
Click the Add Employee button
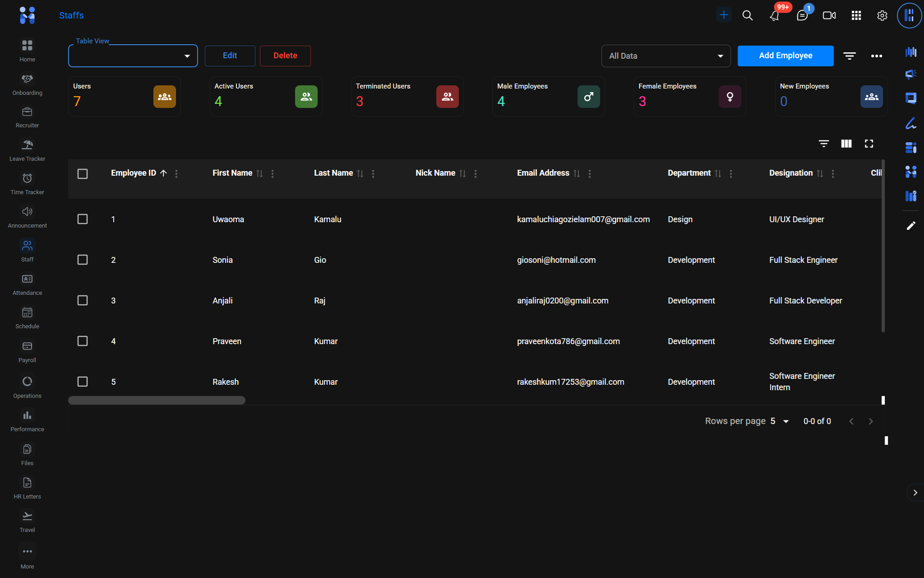point(785,56)
